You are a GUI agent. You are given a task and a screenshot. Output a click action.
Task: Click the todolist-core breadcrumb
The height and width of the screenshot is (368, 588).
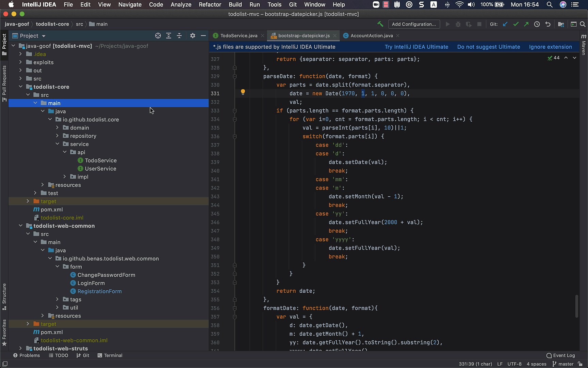(52, 24)
